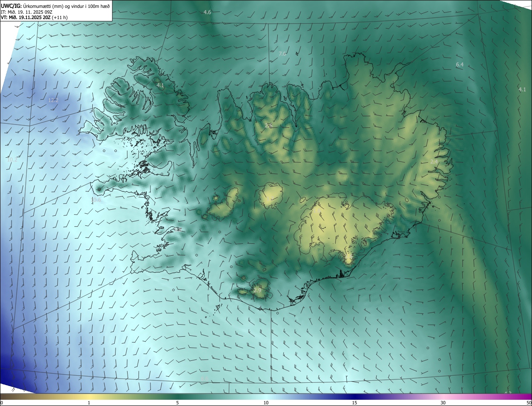Click the 30 tick label on the color scale
The image size is (532, 406).
coord(443,403)
